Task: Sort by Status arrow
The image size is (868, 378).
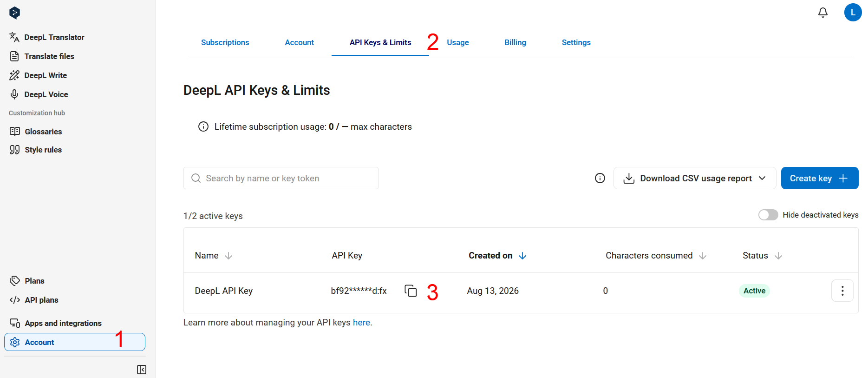Action: tap(778, 256)
